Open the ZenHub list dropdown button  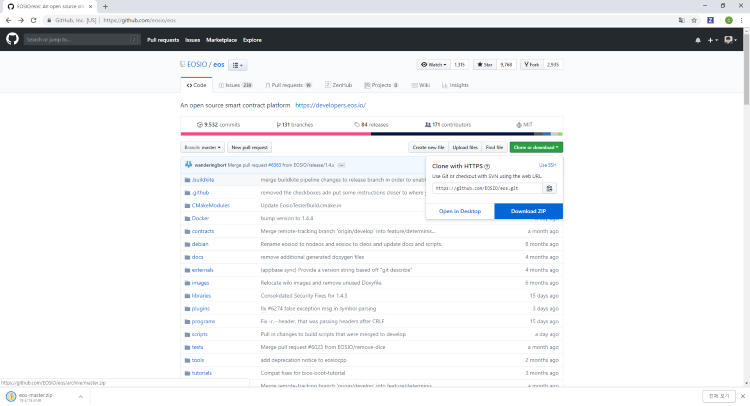point(237,65)
